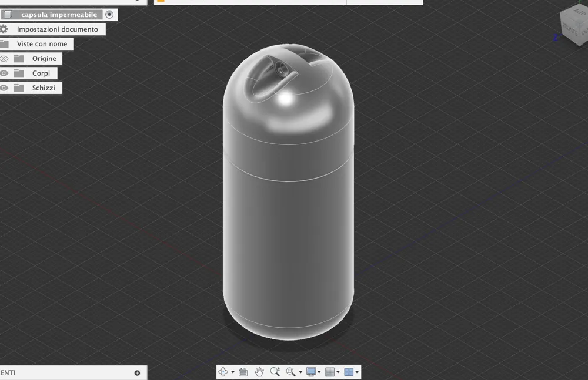This screenshot has width=588, height=380.
Task: Click the Zoom Window fit icon
Action: [x=290, y=372]
